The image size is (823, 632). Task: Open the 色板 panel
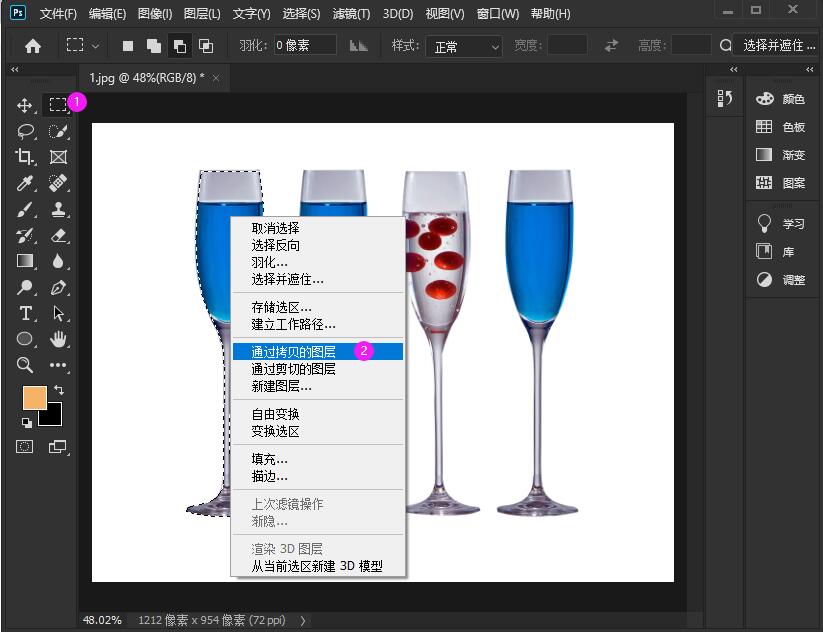(780, 127)
